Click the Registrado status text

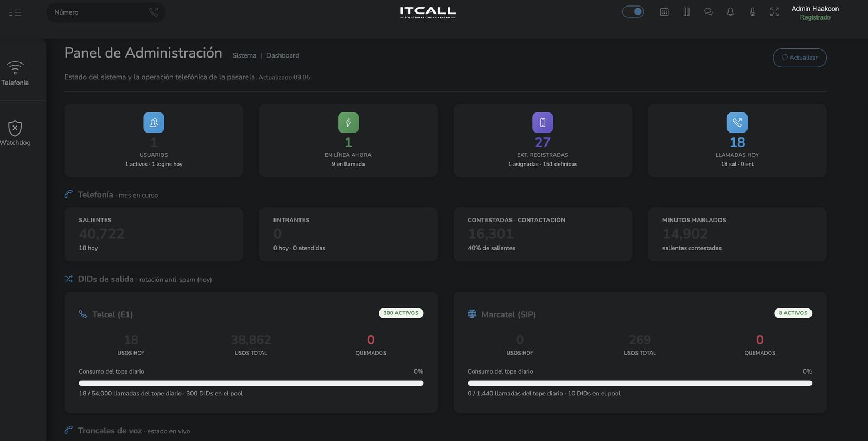[815, 17]
